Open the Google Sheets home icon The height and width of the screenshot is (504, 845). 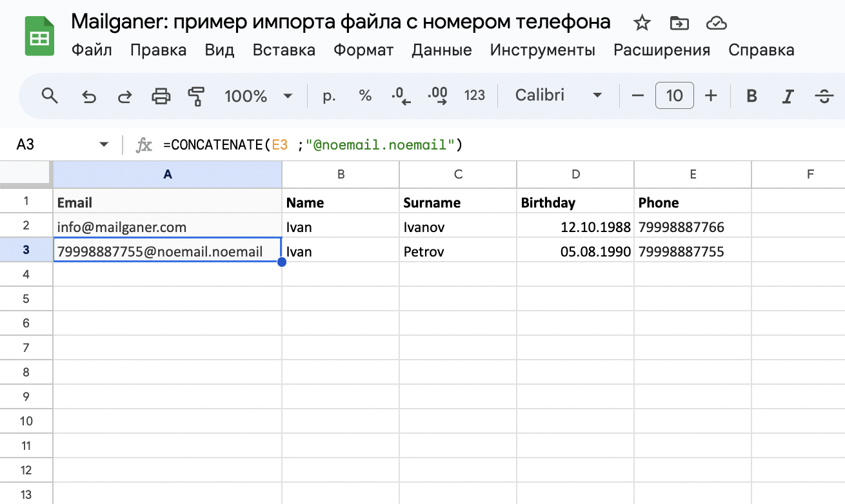tap(39, 37)
